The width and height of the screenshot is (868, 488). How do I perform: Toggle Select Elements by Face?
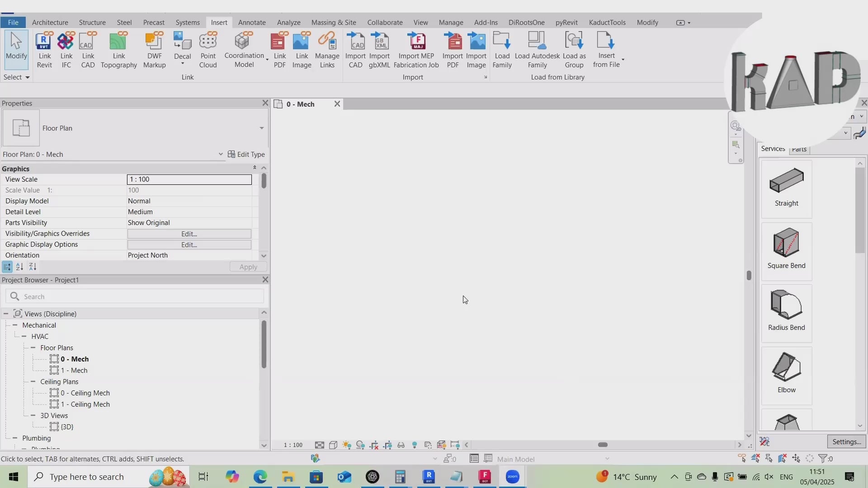click(783, 459)
